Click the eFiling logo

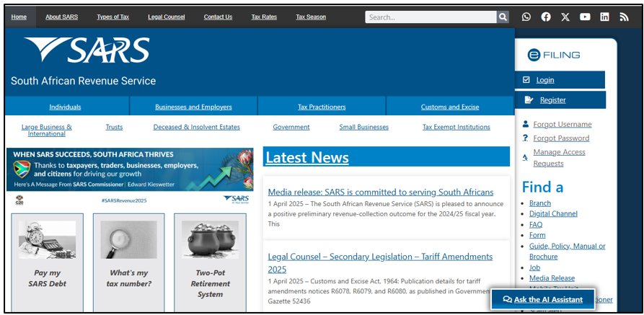pos(554,55)
